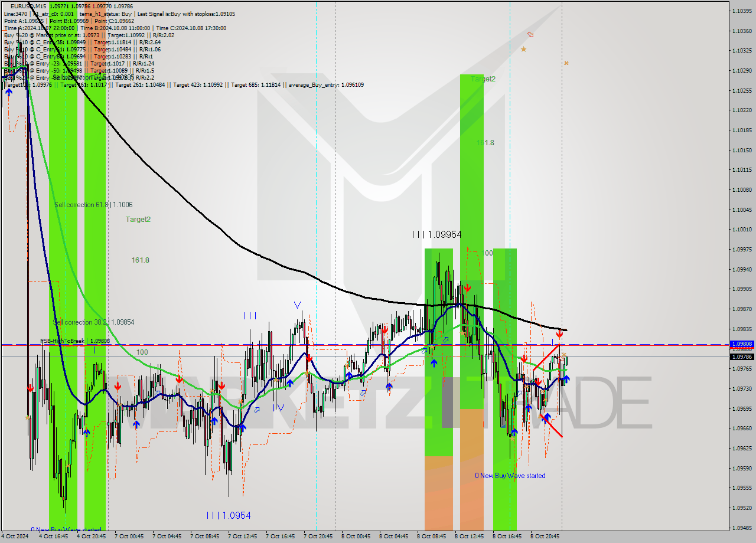Click the 1.10395 price axis label

pos(742,11)
